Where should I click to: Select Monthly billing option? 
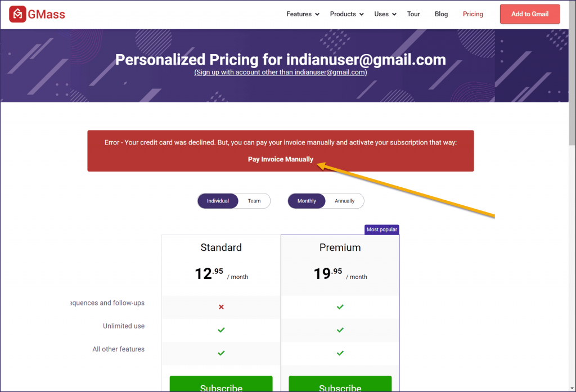coord(307,201)
